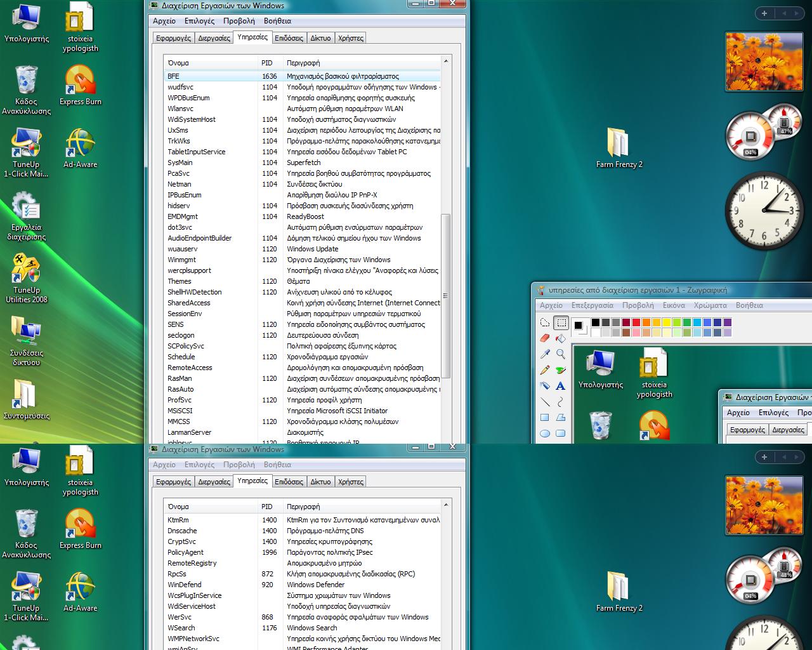The height and width of the screenshot is (650, 812).
Task: Select the SysMain Superfetch row
Action: coord(302,162)
